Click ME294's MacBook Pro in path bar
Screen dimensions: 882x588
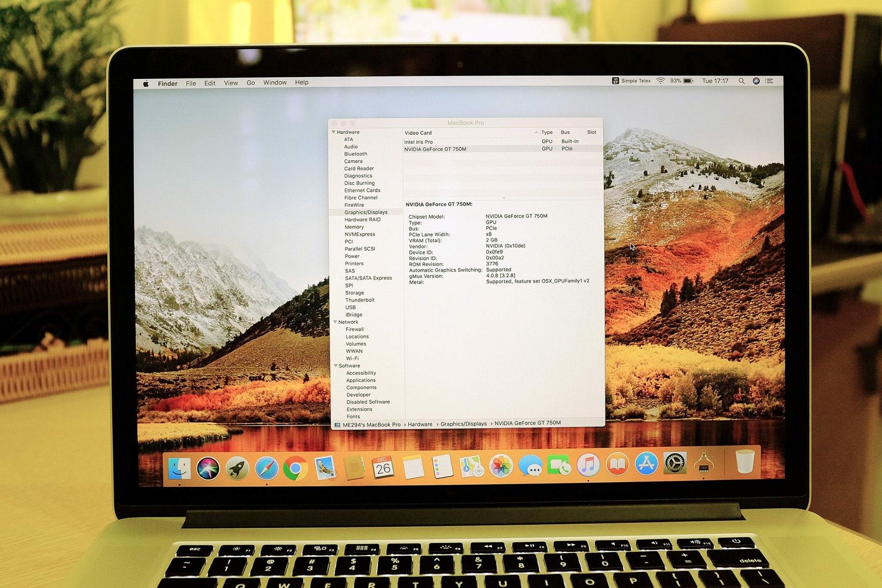pos(372,425)
